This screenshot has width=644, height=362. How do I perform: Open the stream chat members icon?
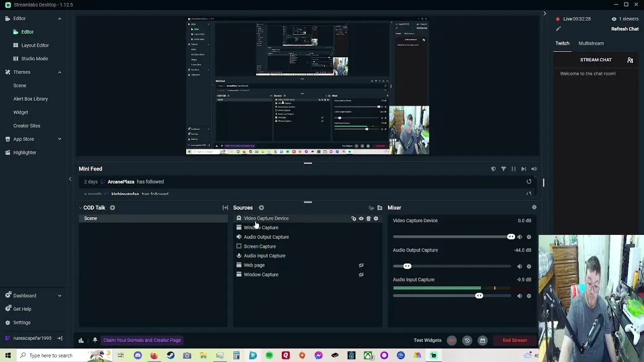(x=630, y=60)
